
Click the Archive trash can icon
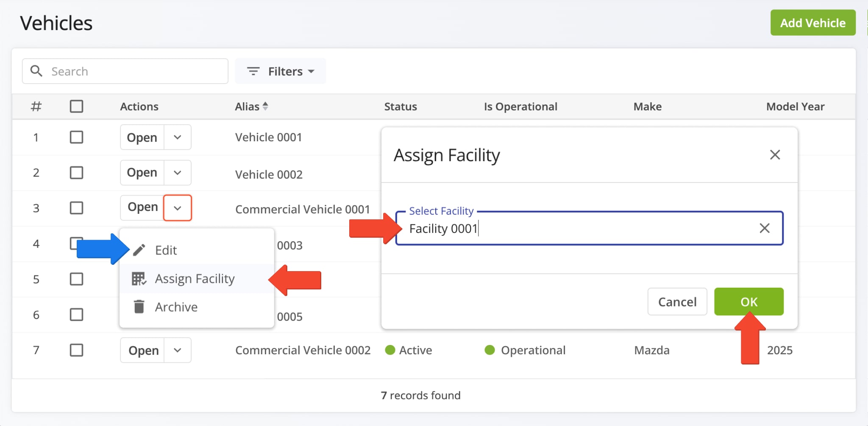139,307
